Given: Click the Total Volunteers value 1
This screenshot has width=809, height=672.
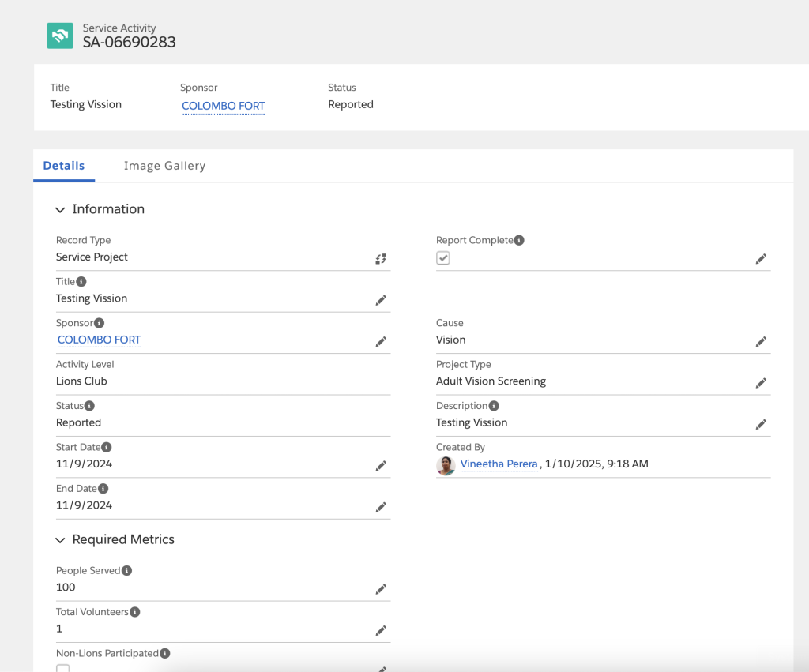Looking at the screenshot, I should [x=59, y=628].
